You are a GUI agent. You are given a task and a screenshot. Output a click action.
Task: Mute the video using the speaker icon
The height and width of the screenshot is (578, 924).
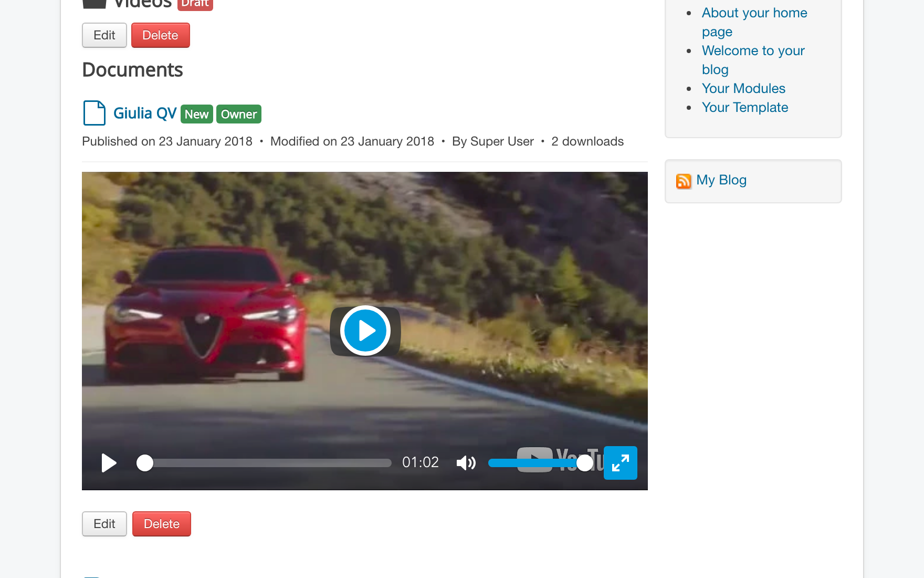(466, 463)
